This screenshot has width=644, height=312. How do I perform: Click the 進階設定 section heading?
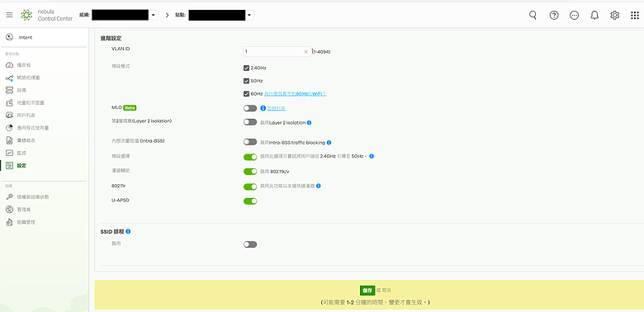pos(111,38)
